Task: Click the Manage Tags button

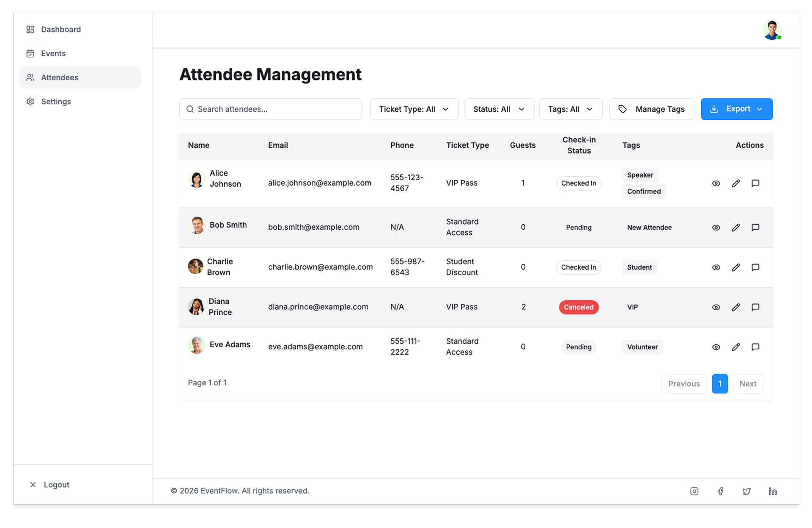Action: tap(651, 109)
